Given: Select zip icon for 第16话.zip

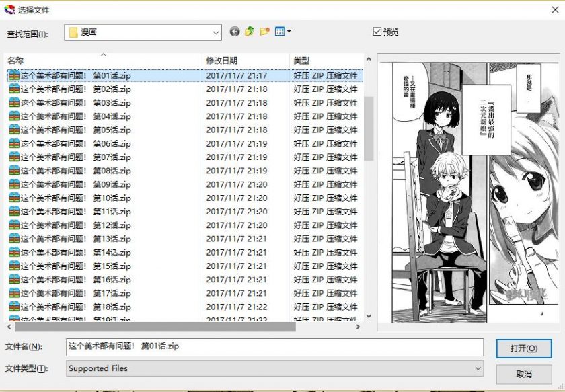Looking at the screenshot, I should 14,280.
